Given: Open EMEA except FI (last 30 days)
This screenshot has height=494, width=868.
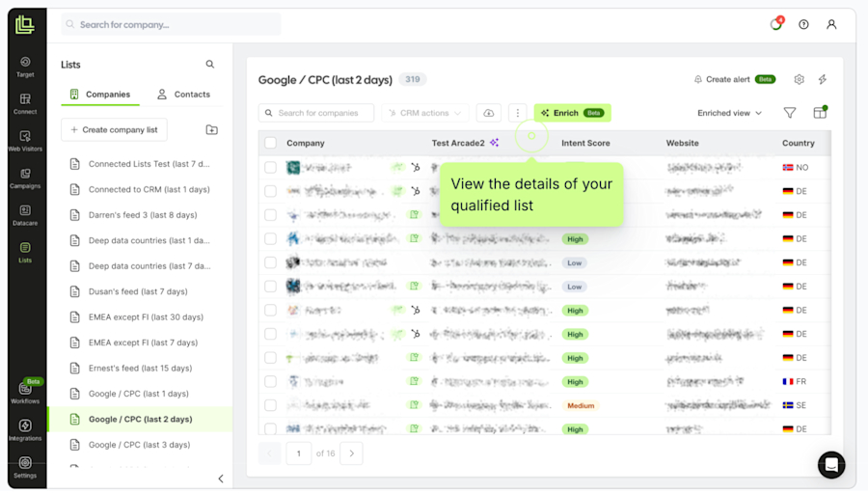Looking at the screenshot, I should coord(141,316).
